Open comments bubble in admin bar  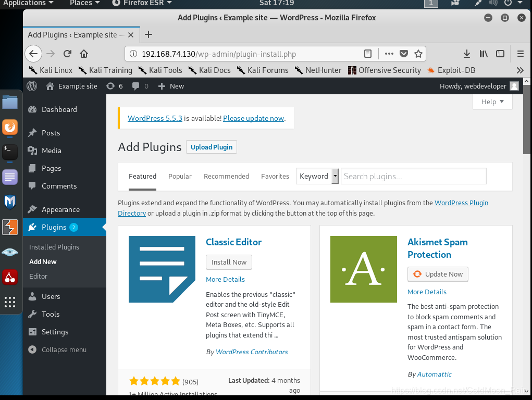[x=140, y=86]
